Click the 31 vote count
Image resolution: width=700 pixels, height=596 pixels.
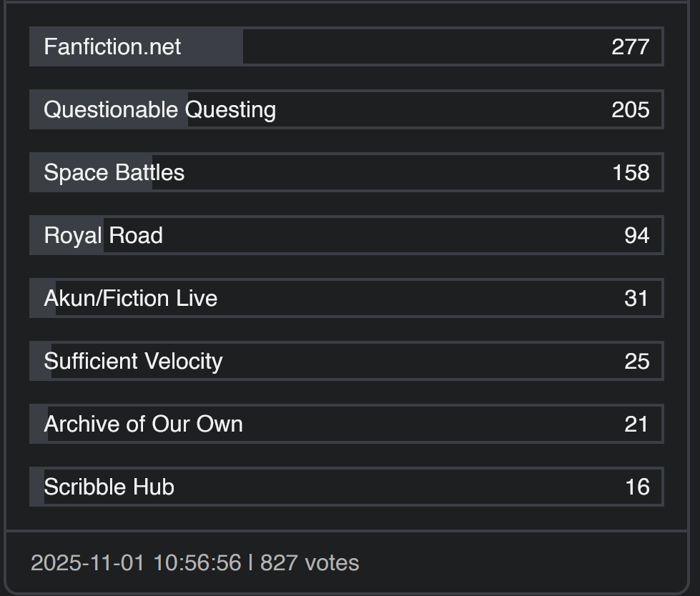click(x=636, y=299)
